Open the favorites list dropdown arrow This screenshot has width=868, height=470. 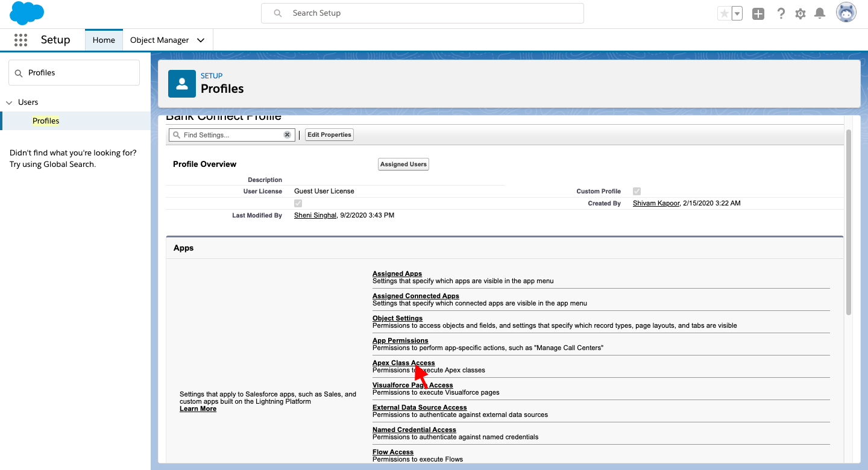(737, 13)
